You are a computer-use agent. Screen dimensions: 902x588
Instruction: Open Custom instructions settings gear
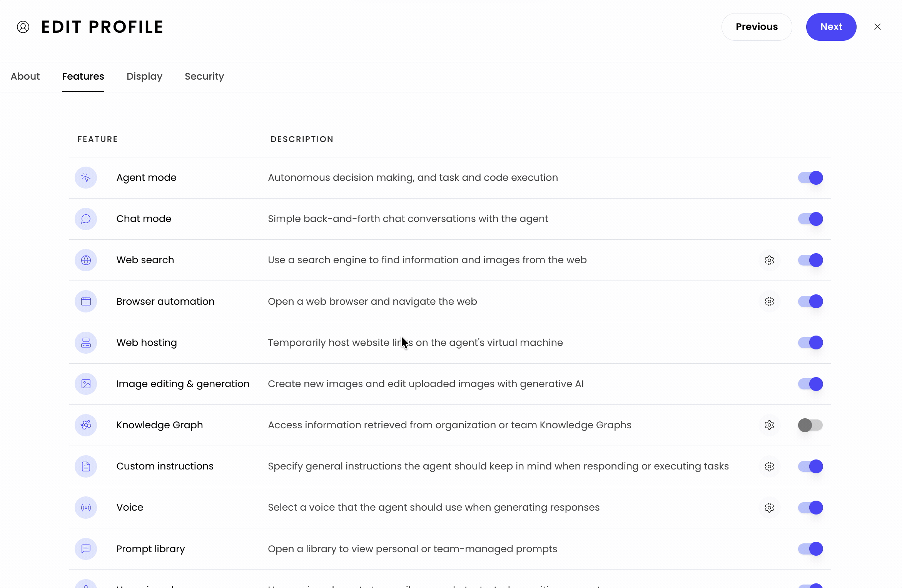pyautogui.click(x=769, y=466)
